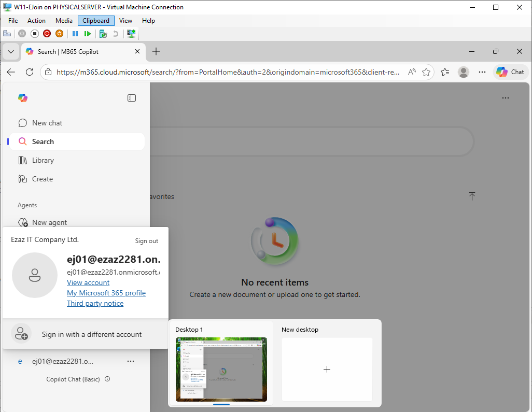Click the Enhanced Session toolbar icon
The width and height of the screenshot is (532, 412).
[x=131, y=34]
